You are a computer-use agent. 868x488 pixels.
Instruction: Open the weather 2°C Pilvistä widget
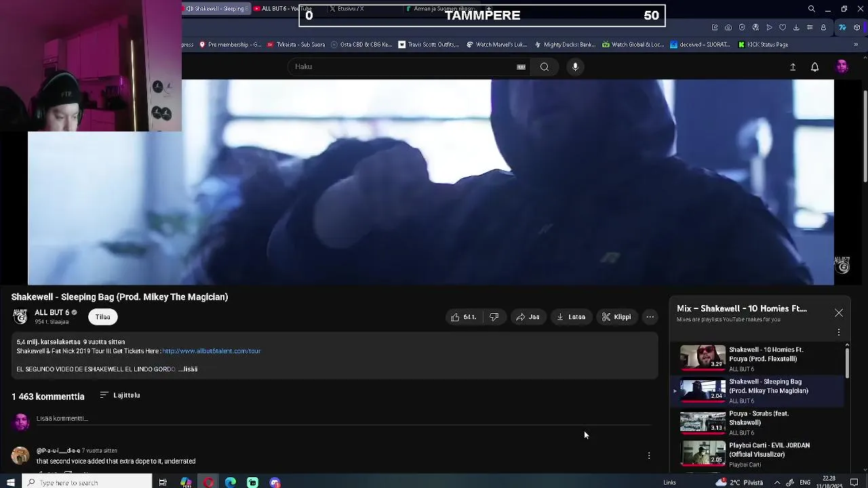pos(739,483)
